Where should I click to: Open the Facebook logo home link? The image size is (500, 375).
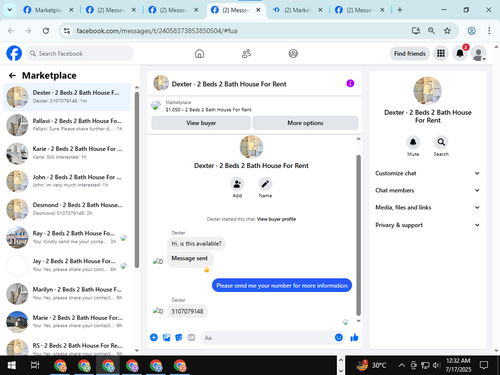click(14, 53)
